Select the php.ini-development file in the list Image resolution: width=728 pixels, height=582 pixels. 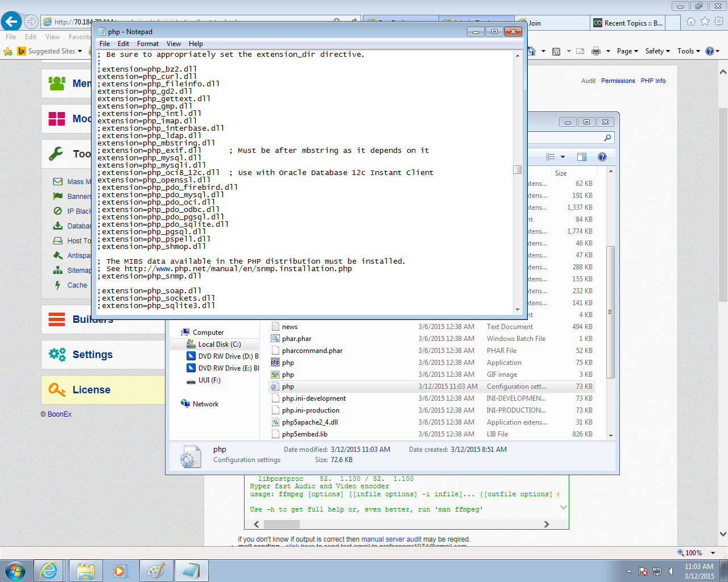tap(313, 398)
